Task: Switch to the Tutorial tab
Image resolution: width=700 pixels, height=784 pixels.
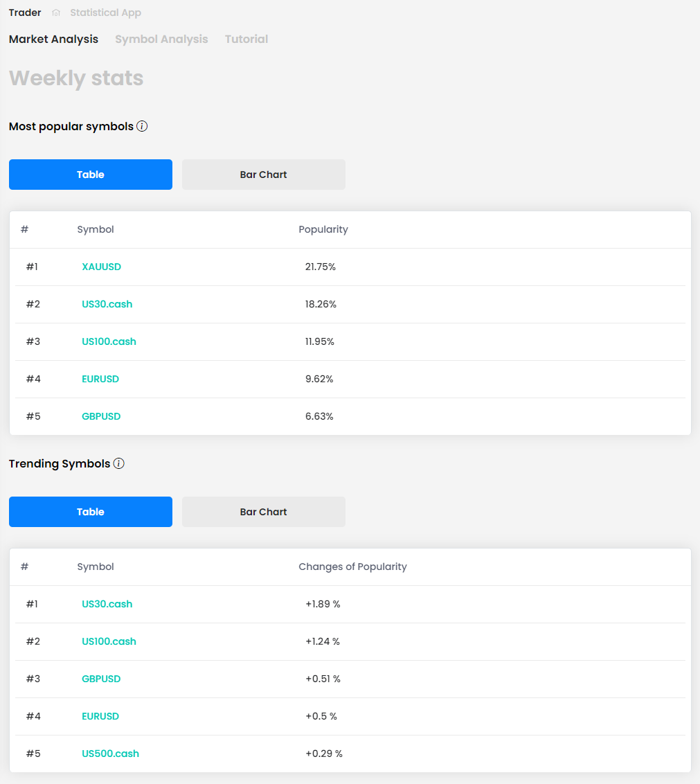Action: click(x=246, y=39)
